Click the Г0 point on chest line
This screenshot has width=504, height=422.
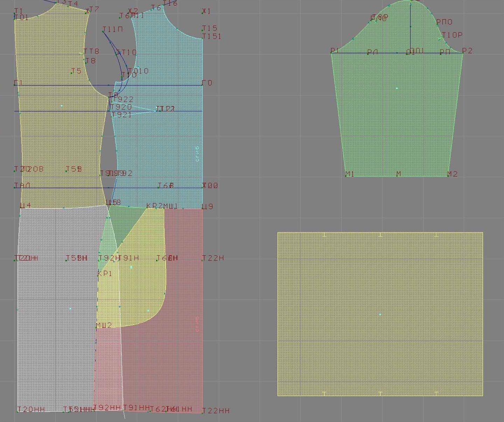pyautogui.click(x=207, y=83)
